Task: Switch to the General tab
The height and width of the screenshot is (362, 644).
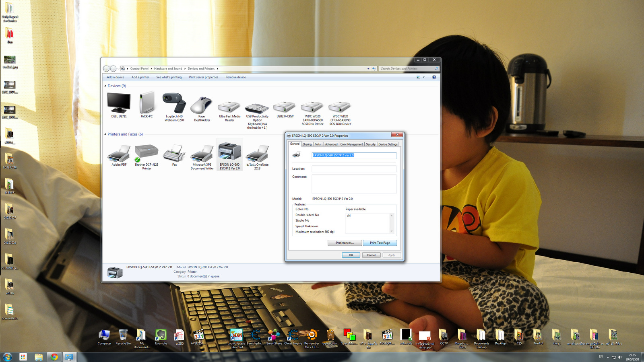Action: pyautogui.click(x=295, y=144)
